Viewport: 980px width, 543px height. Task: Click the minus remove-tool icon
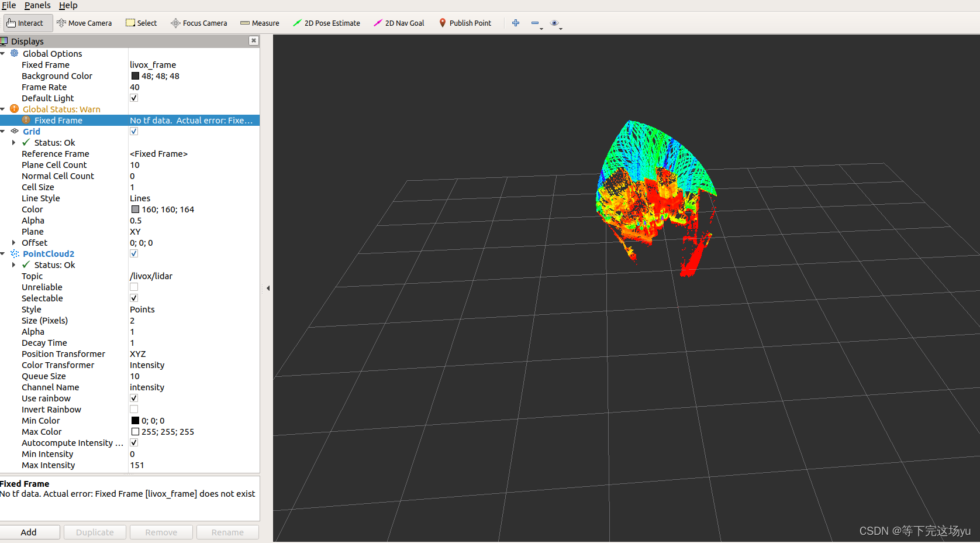coord(535,23)
